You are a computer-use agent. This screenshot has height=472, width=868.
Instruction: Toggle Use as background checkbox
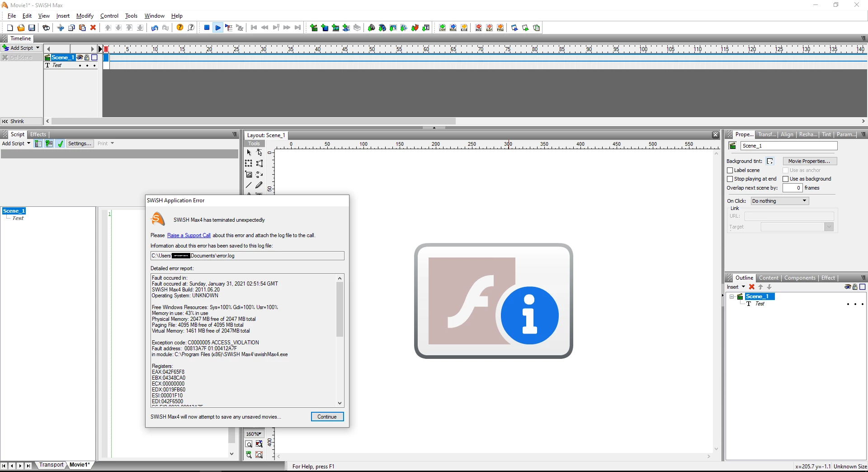tap(786, 179)
